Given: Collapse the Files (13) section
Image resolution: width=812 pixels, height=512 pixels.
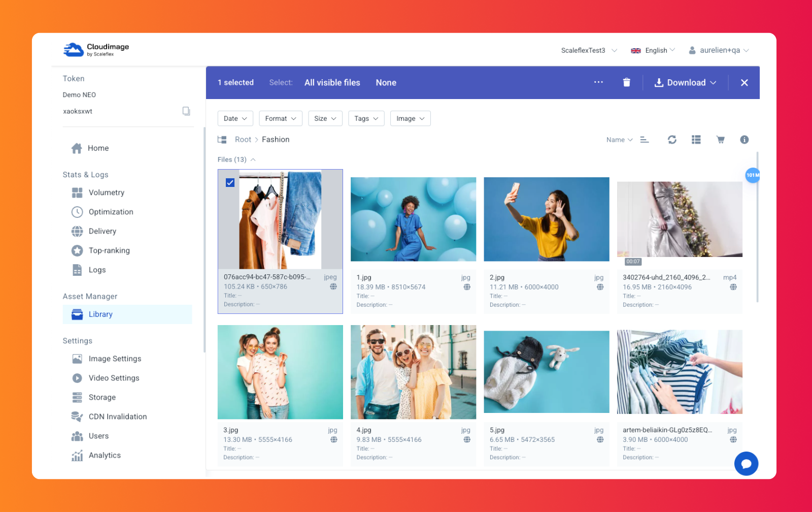Looking at the screenshot, I should pos(253,159).
